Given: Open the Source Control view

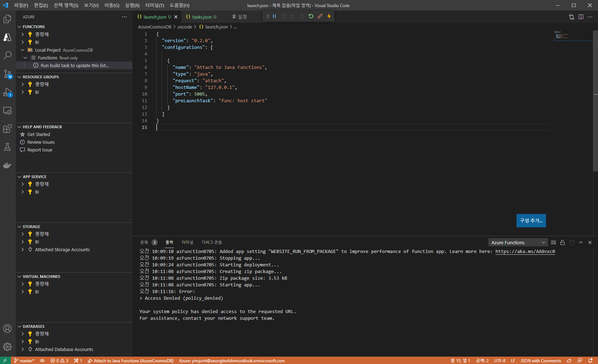Looking at the screenshot, I should coord(7,74).
